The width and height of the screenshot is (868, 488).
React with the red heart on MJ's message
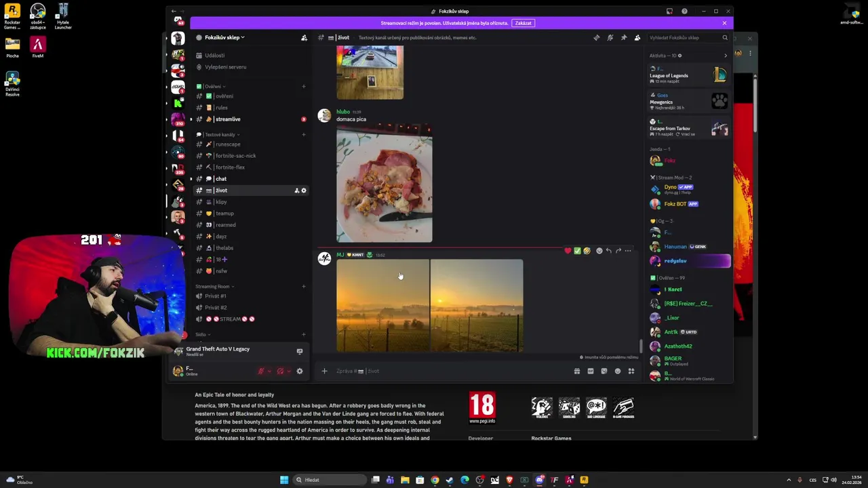click(x=568, y=251)
